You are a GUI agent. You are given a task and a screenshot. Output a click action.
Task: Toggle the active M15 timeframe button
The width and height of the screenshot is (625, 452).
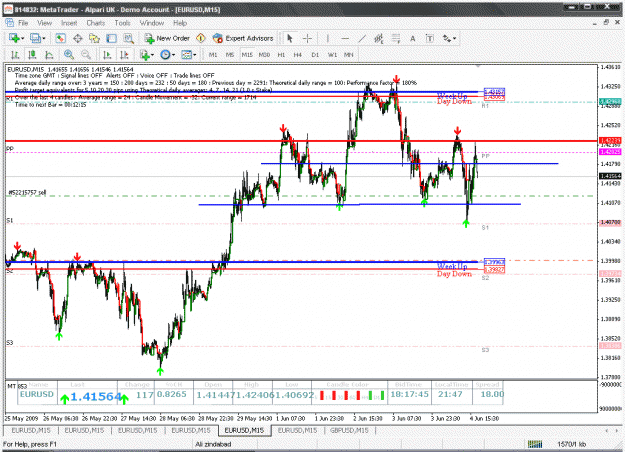(247, 55)
